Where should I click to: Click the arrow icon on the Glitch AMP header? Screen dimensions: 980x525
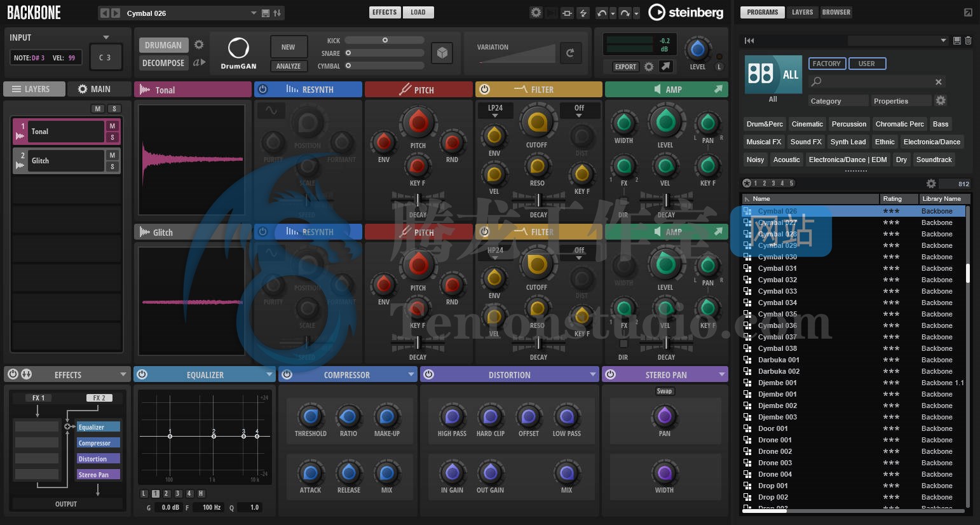(x=718, y=232)
